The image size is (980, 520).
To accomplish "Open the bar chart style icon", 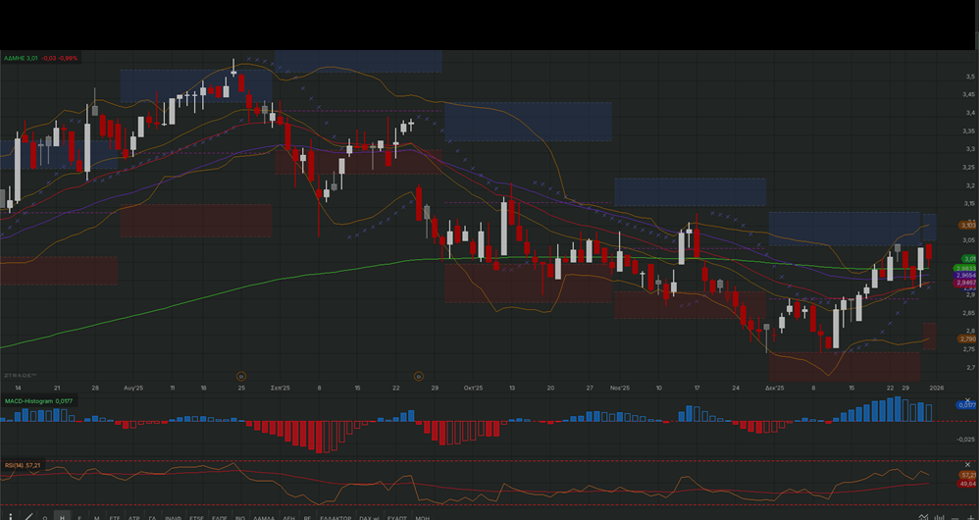I will tap(940, 517).
